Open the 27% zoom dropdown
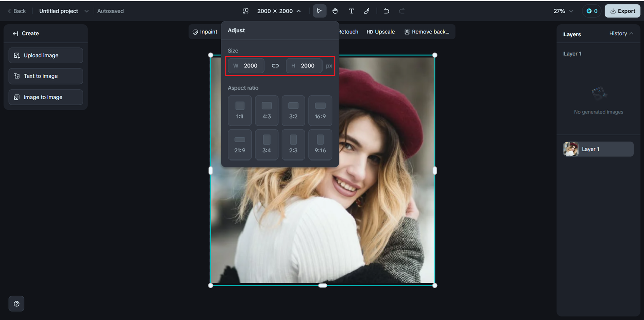Image resolution: width=644 pixels, height=320 pixels. point(563,11)
